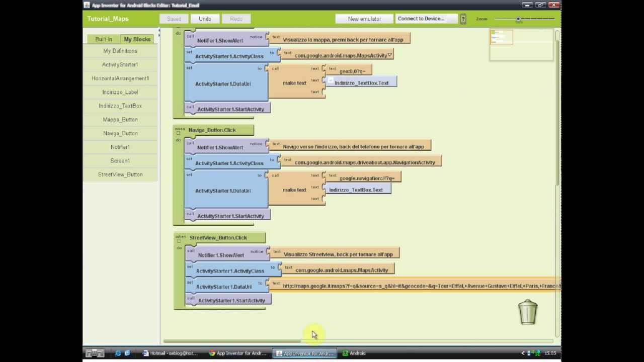Click the workspace minimap thumbnail

click(x=521, y=45)
